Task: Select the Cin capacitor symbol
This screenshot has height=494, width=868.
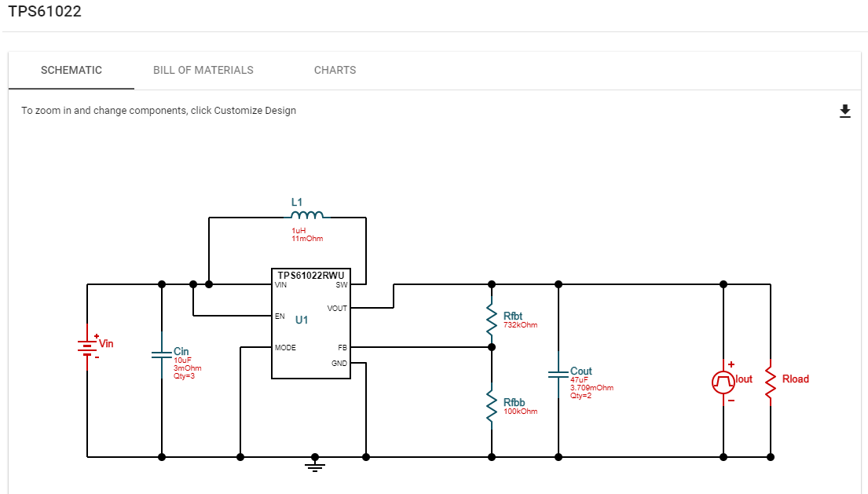Action: click(x=162, y=354)
